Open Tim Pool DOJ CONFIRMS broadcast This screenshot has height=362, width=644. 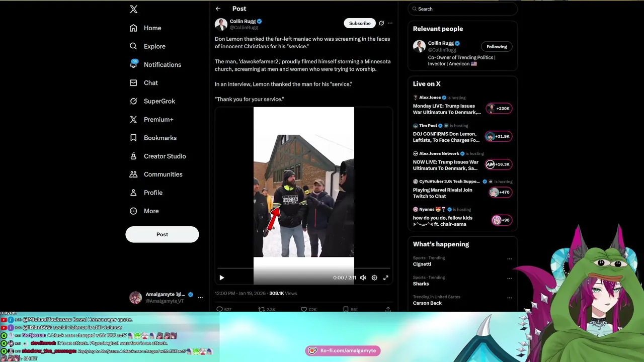pos(446,137)
